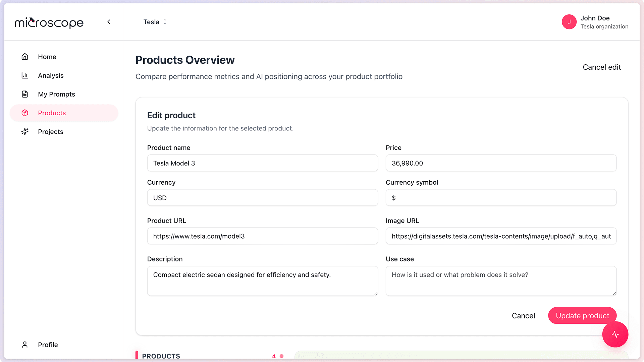The width and height of the screenshot is (644, 362).
Task: Click the Use case text area
Action: pyautogui.click(x=501, y=281)
